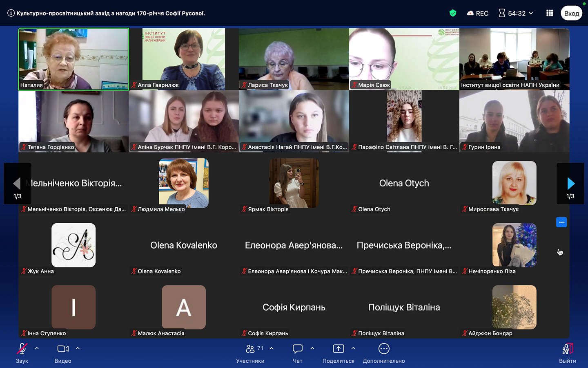Expand the timer dropdown next to 54:32
588x368 pixels.
tap(531, 13)
